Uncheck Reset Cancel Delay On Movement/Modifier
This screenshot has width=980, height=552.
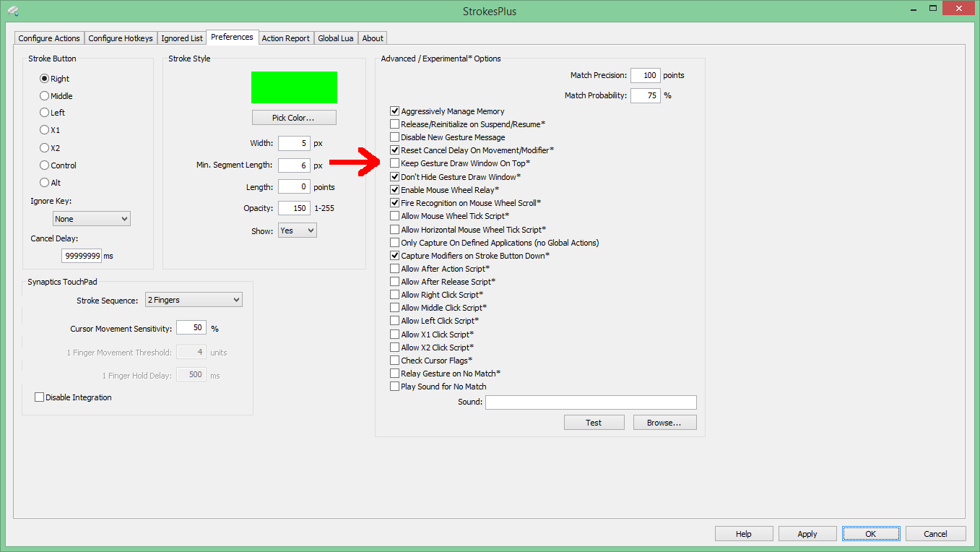tap(395, 150)
